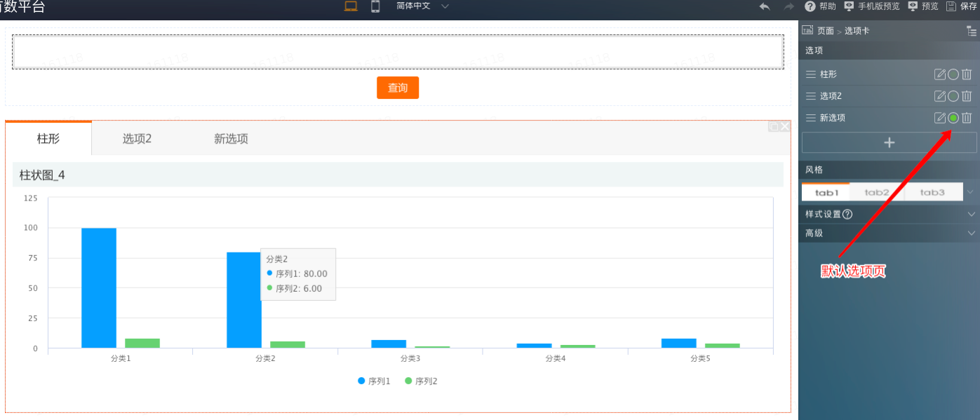Redo the last undone action
Viewport: 980px width, 420px height.
788,6
